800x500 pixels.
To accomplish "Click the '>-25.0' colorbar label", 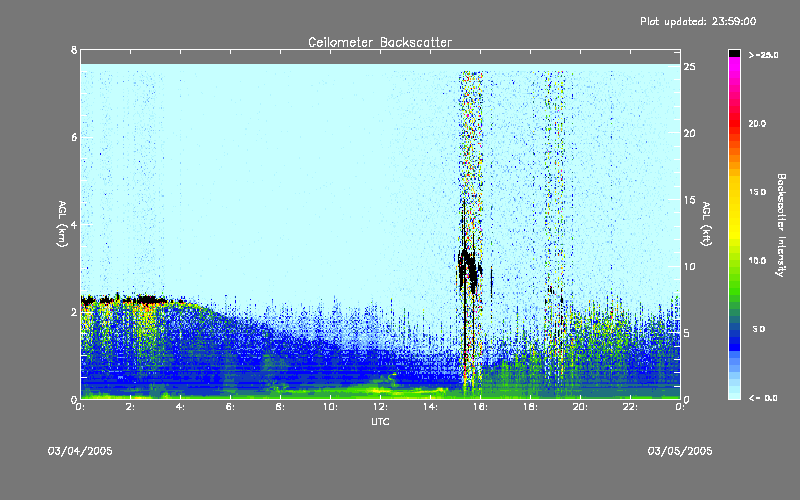I will (x=763, y=55).
